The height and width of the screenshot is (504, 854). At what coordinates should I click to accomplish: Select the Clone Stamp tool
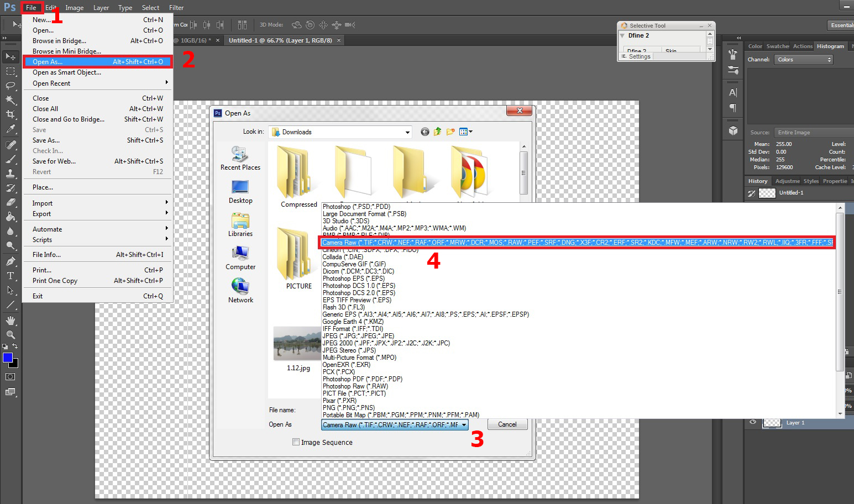[11, 174]
